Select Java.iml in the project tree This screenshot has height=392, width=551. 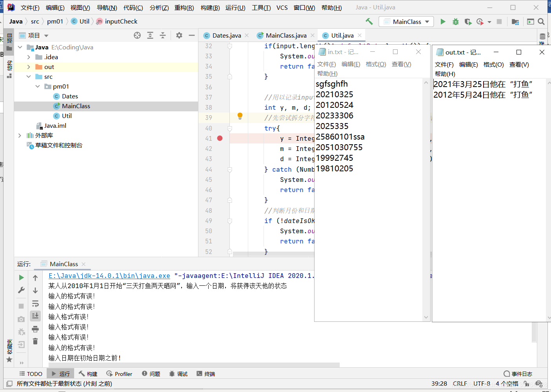tap(55, 126)
